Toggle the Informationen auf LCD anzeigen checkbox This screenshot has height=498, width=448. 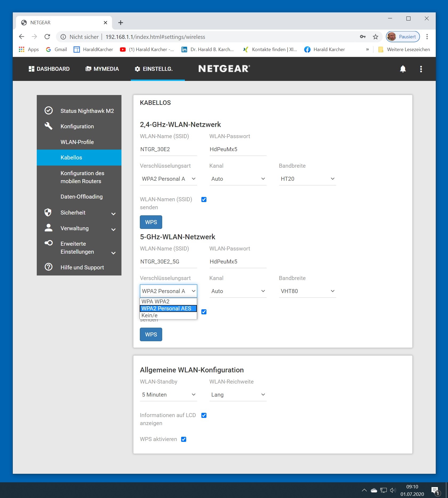pos(204,415)
